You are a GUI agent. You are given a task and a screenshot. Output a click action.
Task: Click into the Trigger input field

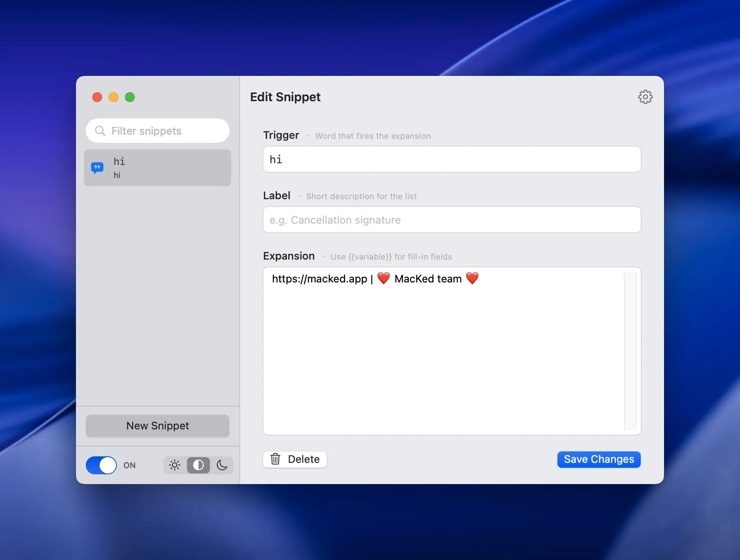(x=452, y=159)
